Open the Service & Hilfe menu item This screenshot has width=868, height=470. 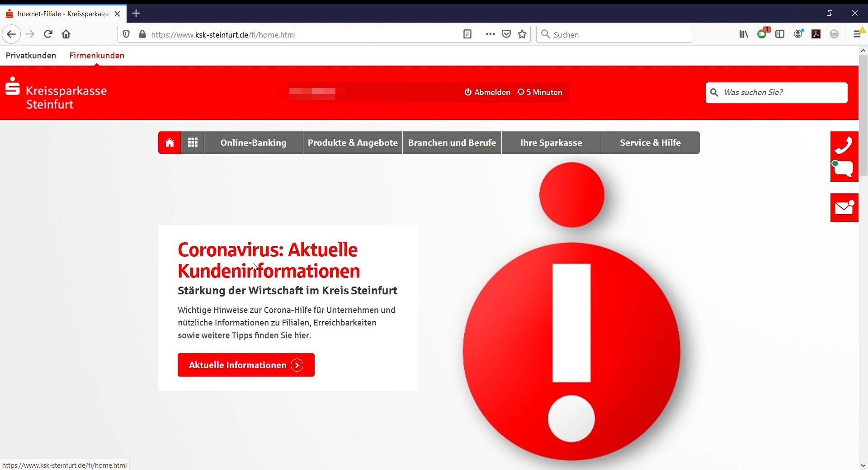coord(650,143)
